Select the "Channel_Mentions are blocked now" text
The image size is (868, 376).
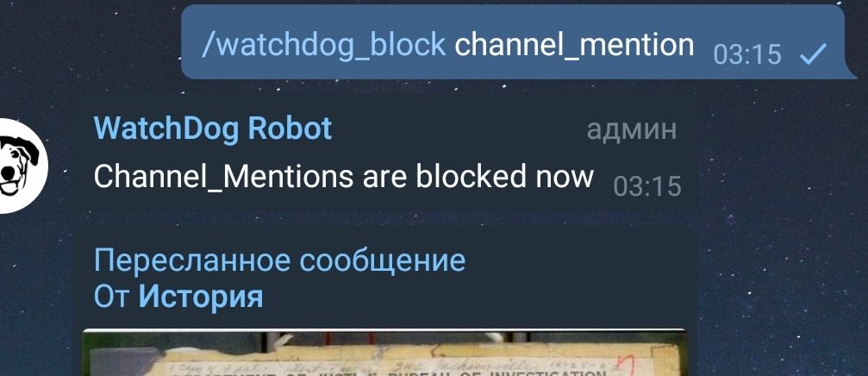[343, 177]
